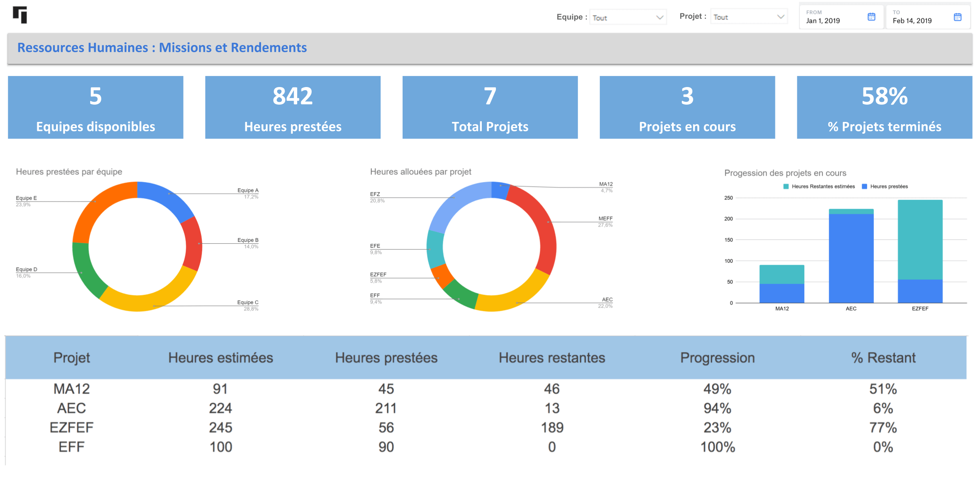
Task: Sort table by Progression column header
Action: 717,358
